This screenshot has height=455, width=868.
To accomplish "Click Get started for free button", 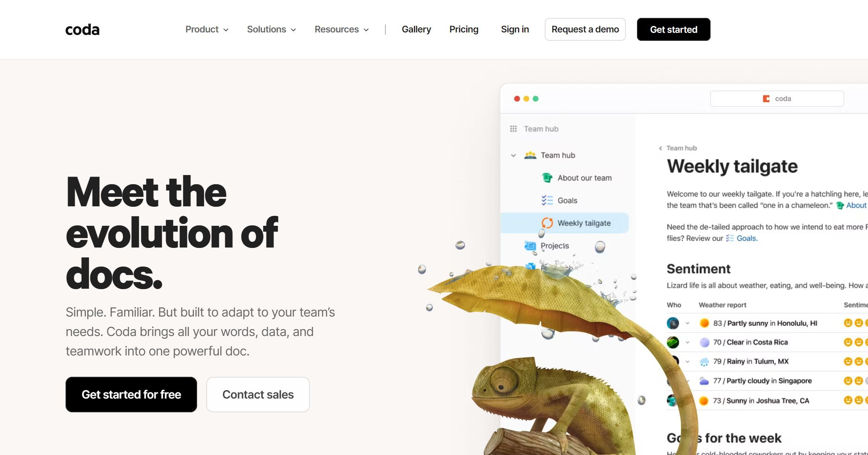I will click(132, 394).
